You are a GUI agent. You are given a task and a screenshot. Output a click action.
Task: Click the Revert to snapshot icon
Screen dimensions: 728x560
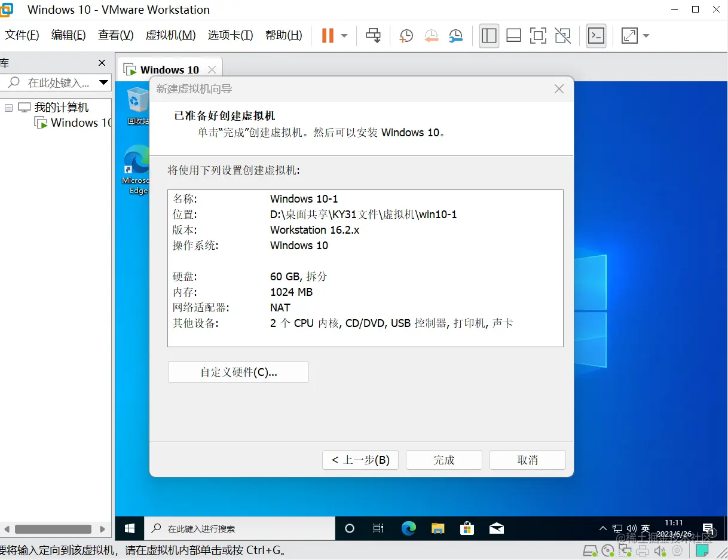point(431,36)
